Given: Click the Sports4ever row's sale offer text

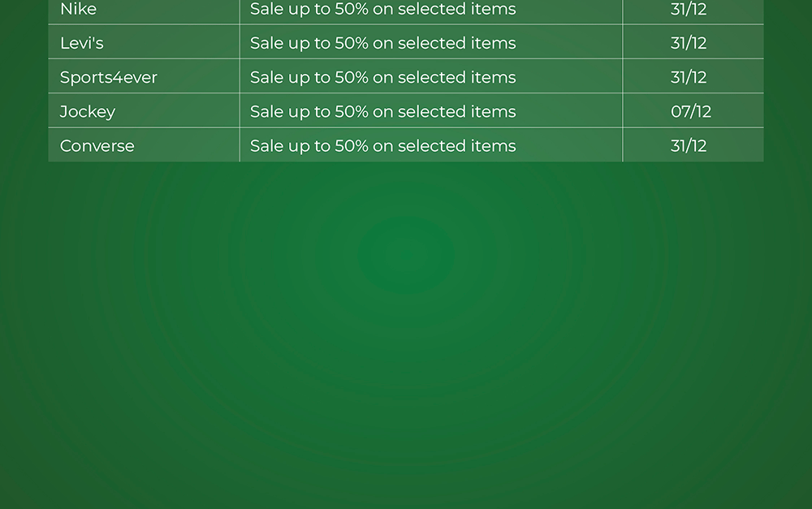Looking at the screenshot, I should pos(382,77).
